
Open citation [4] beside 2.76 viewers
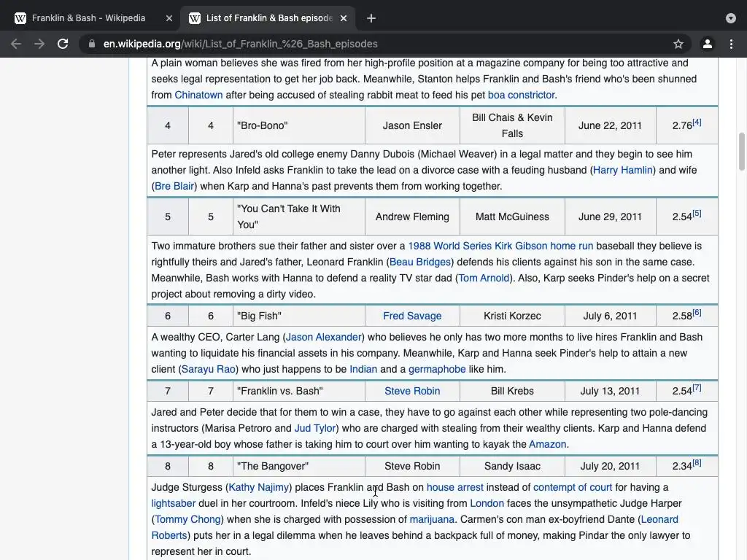(697, 122)
